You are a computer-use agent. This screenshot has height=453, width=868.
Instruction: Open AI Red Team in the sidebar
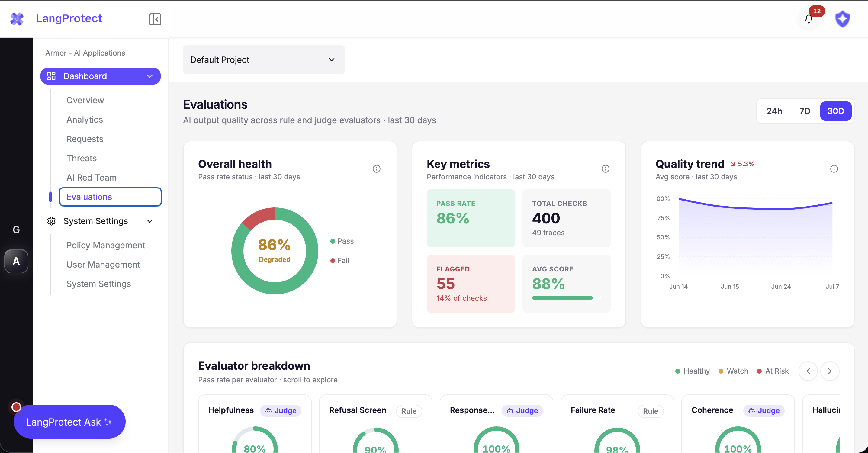click(x=91, y=178)
